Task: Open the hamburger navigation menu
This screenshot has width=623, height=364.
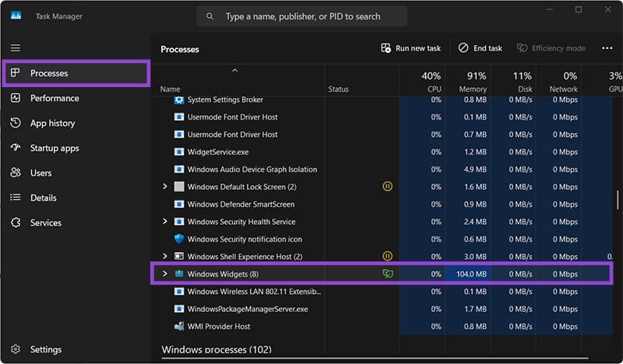Action: [x=16, y=48]
